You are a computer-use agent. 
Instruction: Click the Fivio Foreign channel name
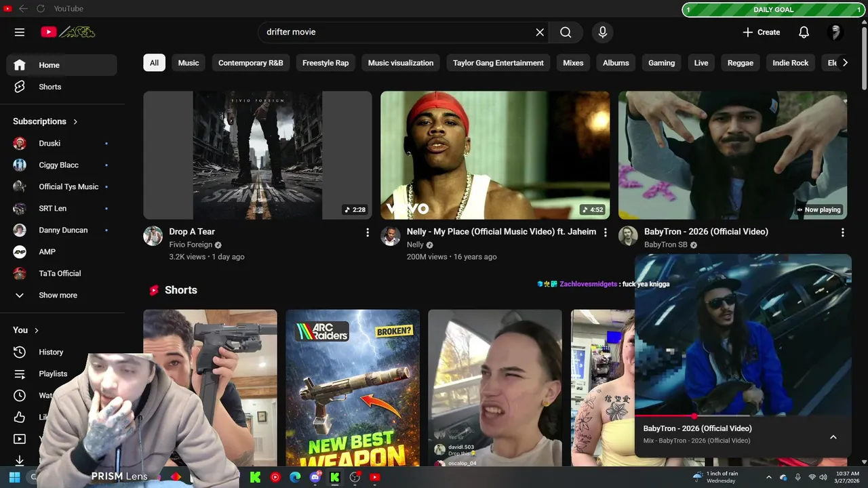(x=191, y=245)
